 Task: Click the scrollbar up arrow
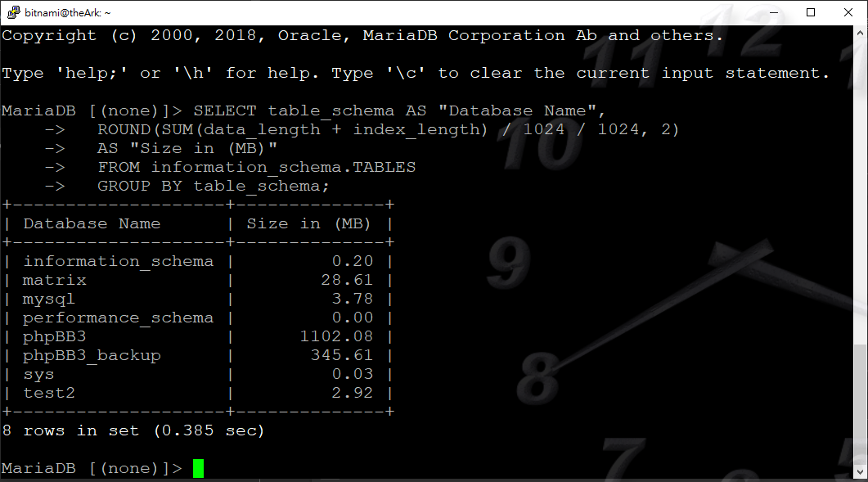[x=861, y=33]
